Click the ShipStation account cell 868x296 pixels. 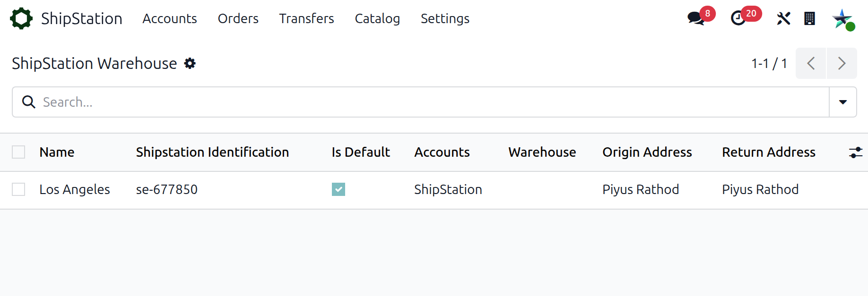(x=448, y=189)
